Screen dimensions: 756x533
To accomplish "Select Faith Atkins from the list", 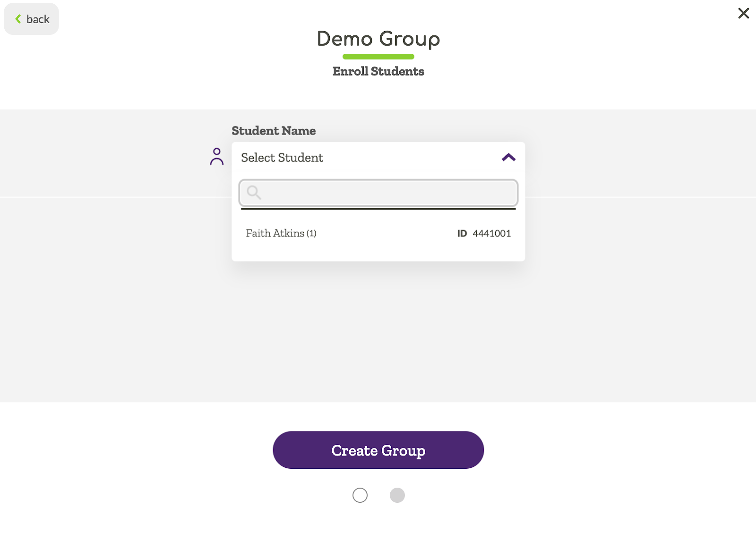I will tap(281, 233).
